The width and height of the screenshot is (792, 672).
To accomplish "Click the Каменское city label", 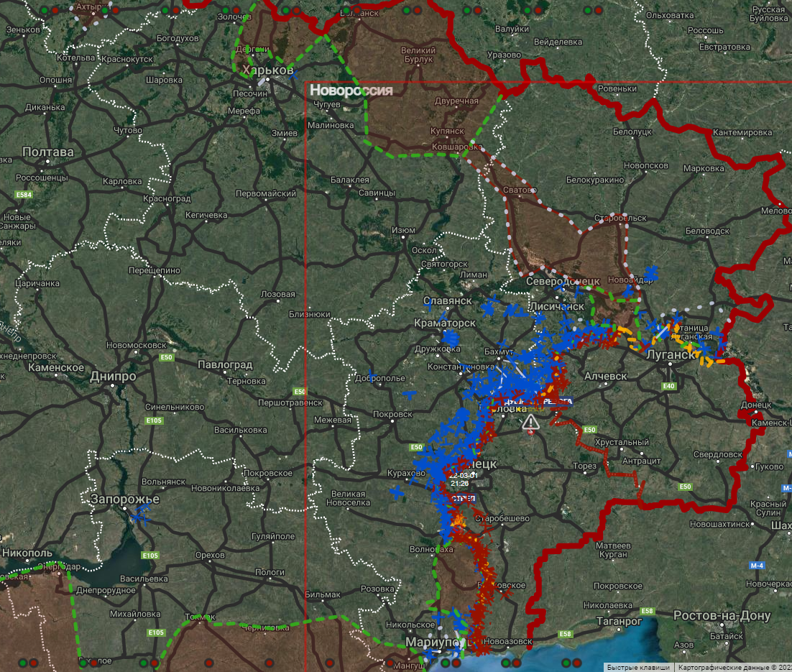I will click(x=56, y=367).
